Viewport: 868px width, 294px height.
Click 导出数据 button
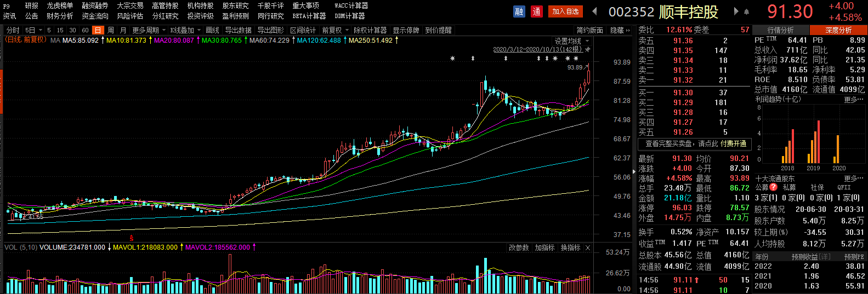(x=238, y=30)
